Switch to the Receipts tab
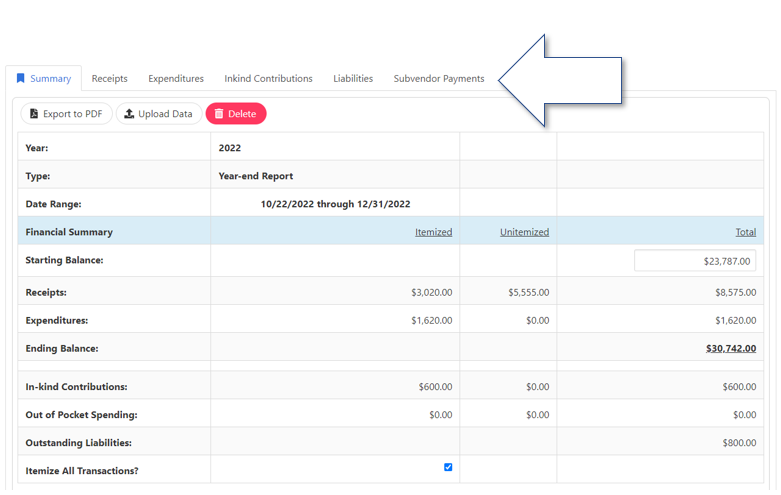Screen dimensions: 781x495 [x=109, y=79]
